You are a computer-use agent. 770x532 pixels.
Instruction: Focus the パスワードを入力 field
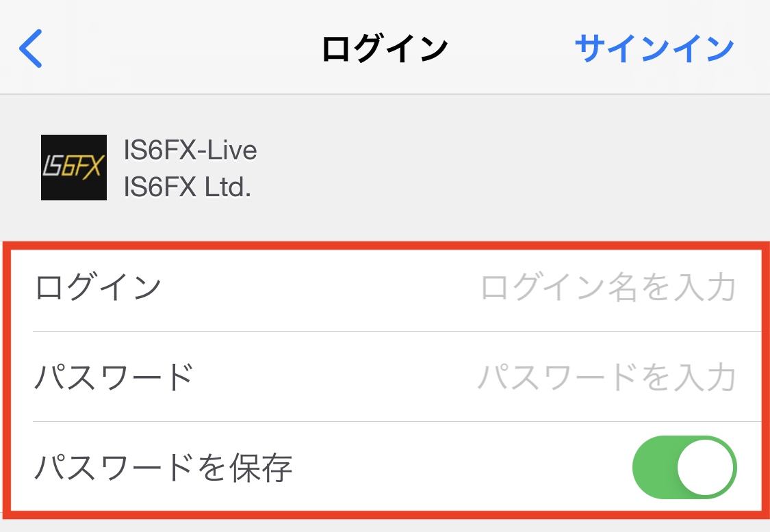pyautogui.click(x=606, y=377)
